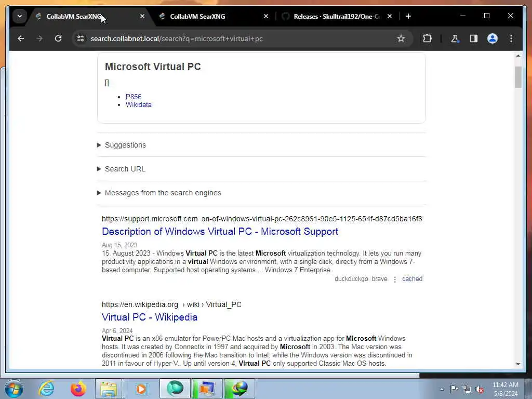Screen dimensions: 532x399
Task: Click the en.wikipedia.org result URL
Action: [x=171, y=304]
